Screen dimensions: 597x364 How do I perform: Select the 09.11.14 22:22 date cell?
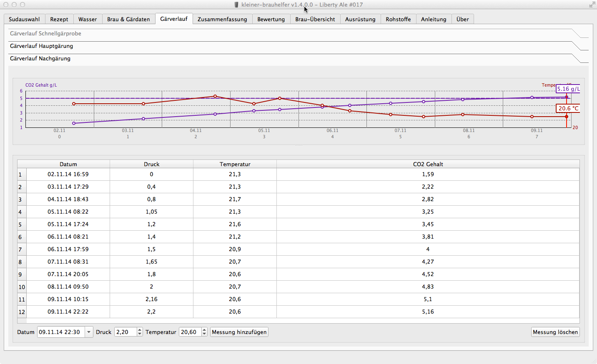tap(68, 312)
